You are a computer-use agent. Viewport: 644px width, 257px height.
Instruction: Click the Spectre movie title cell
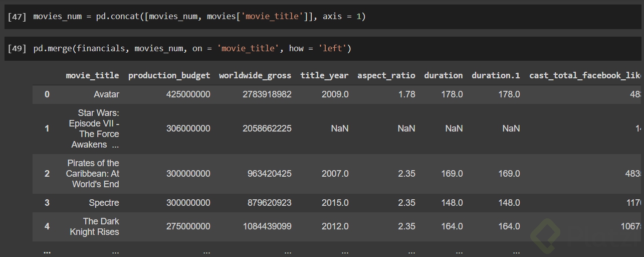tap(104, 203)
